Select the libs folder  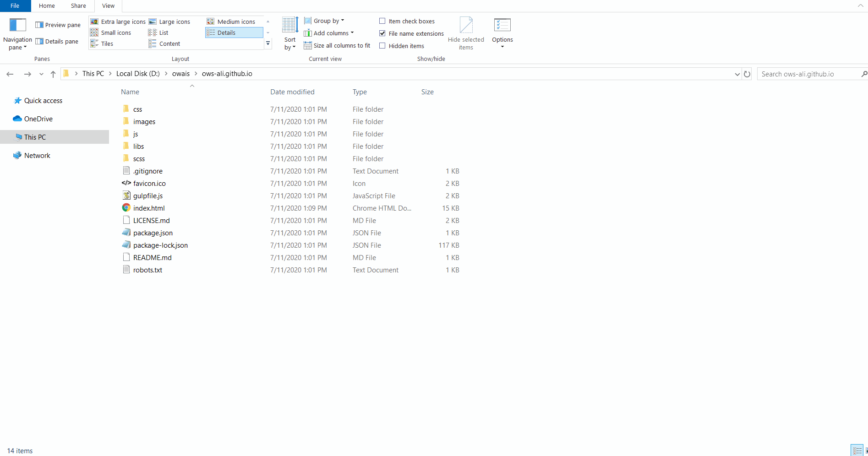click(x=138, y=147)
